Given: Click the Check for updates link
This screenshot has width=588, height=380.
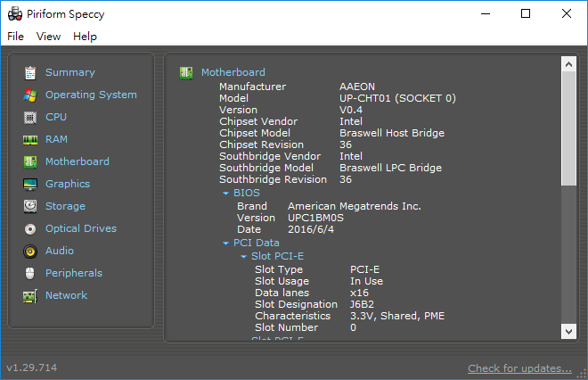Looking at the screenshot, I should click(x=519, y=368).
